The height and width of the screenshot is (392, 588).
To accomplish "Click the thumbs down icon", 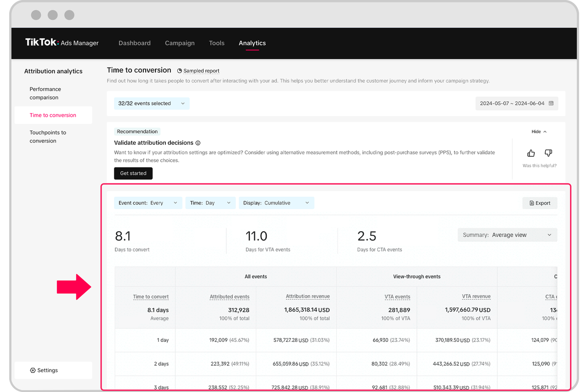I will click(548, 153).
